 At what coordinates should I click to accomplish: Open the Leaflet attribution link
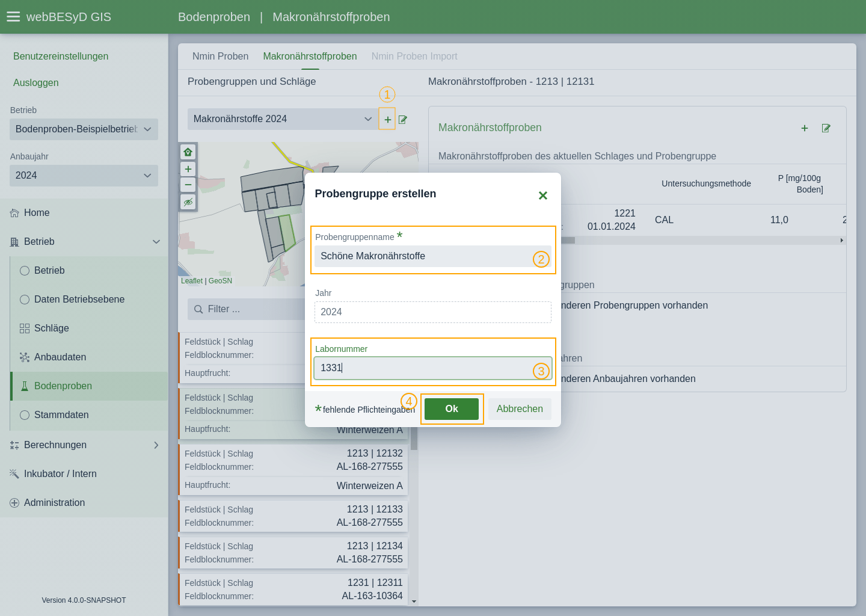(x=192, y=281)
